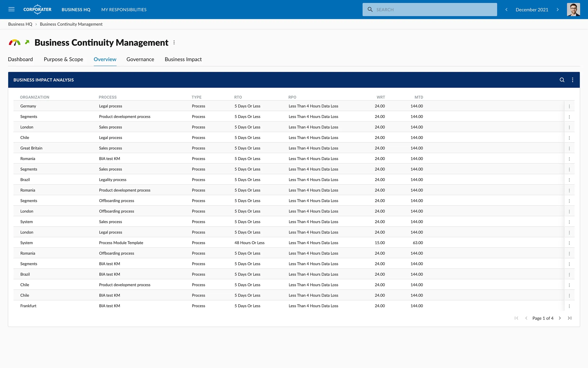Sort by the Organization column header
This screenshot has width=588, height=368.
point(35,97)
